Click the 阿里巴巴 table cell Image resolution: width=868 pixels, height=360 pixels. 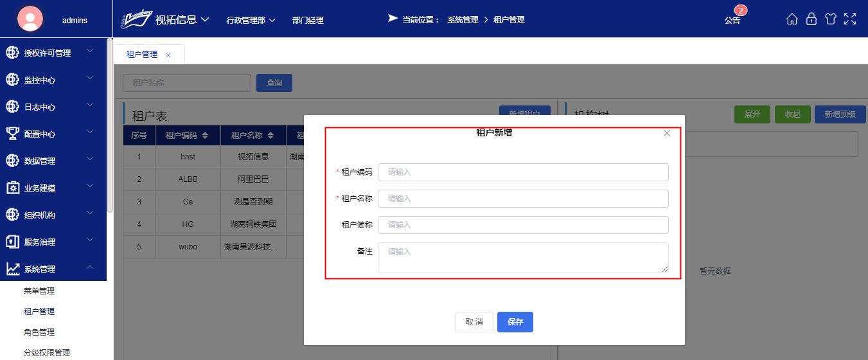coord(253,179)
